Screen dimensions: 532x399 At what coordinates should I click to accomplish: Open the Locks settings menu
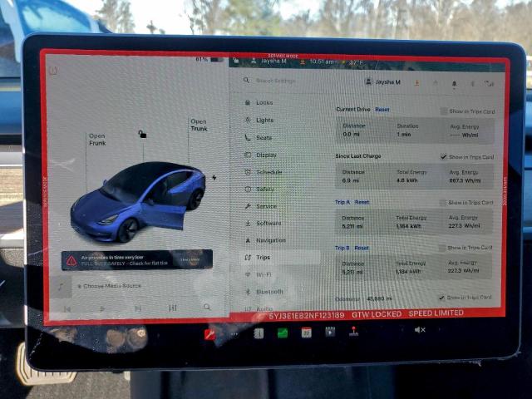coord(259,102)
